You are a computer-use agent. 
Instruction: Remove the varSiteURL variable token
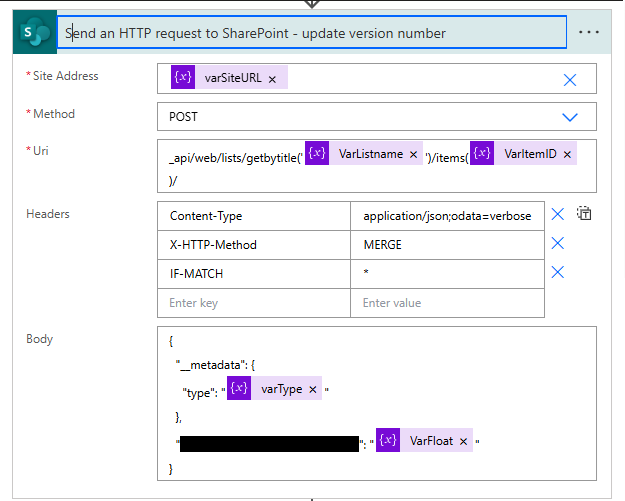click(272, 79)
